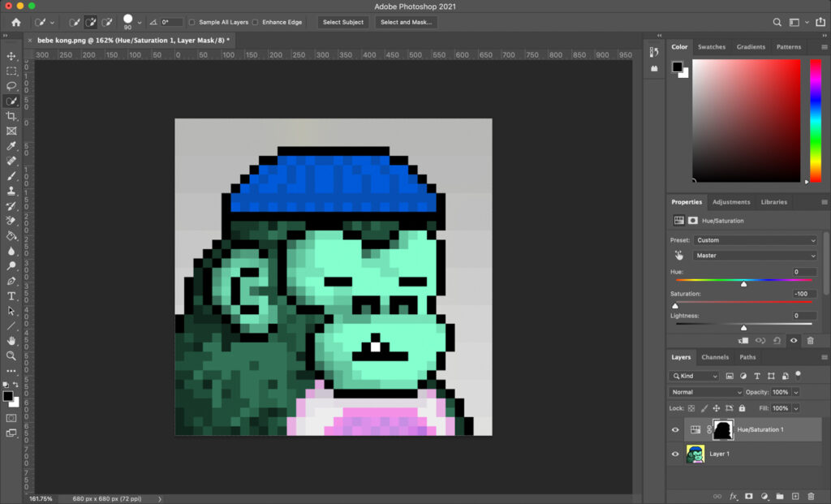Click the fx layer style icon
This screenshot has height=504, width=831.
pos(734,496)
